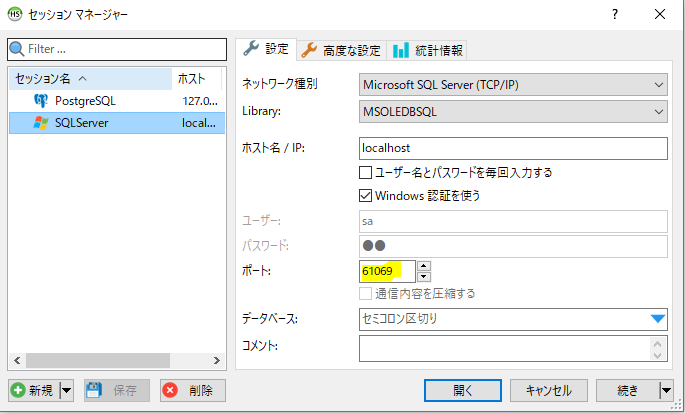Increase port with the up spinner arrow
Screen dimensions: 685x414
point(424,266)
